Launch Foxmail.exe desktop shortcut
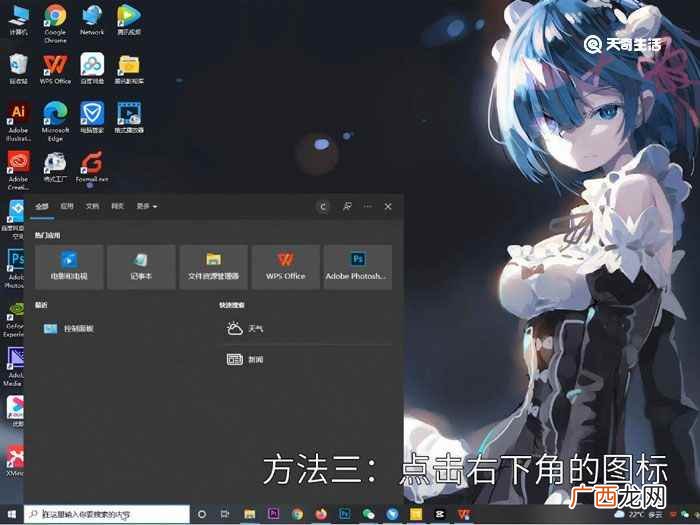700x525 pixels. coord(92,167)
